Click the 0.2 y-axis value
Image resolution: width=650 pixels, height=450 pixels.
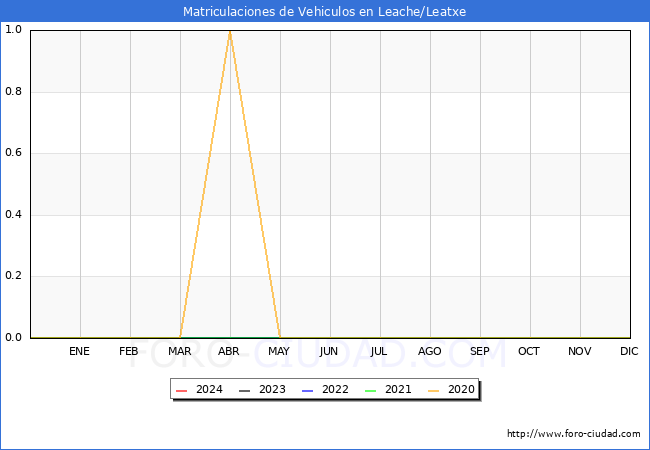(x=13, y=276)
